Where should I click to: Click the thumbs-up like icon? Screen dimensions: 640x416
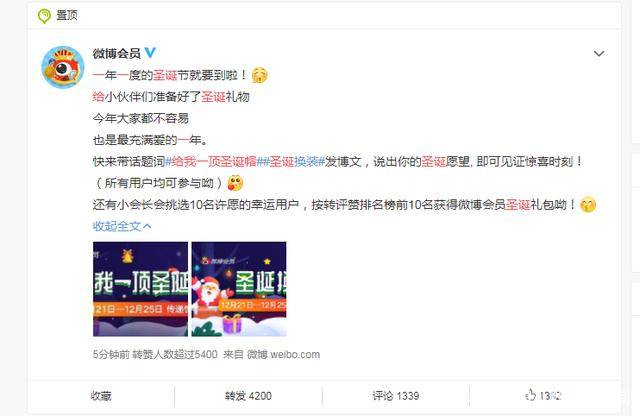coord(530,395)
